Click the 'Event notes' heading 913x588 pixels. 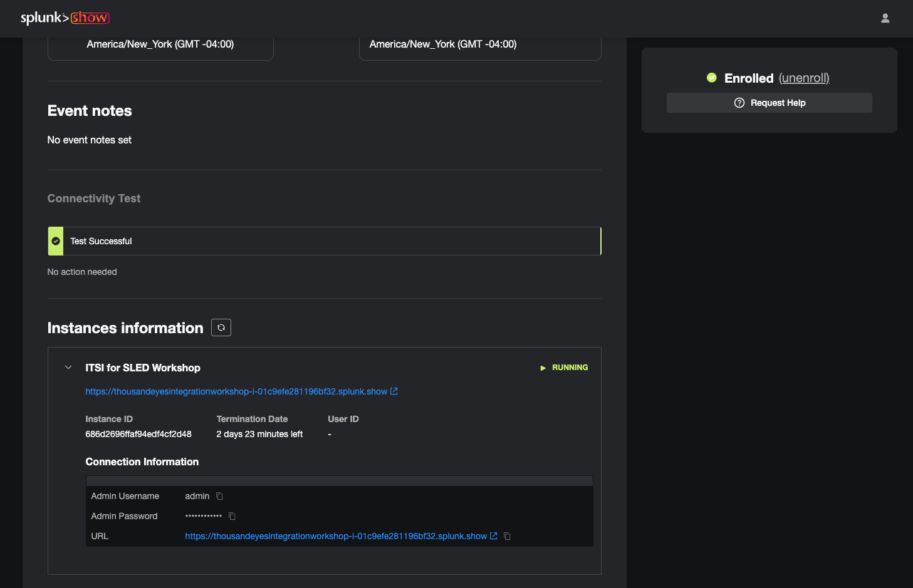[90, 111]
